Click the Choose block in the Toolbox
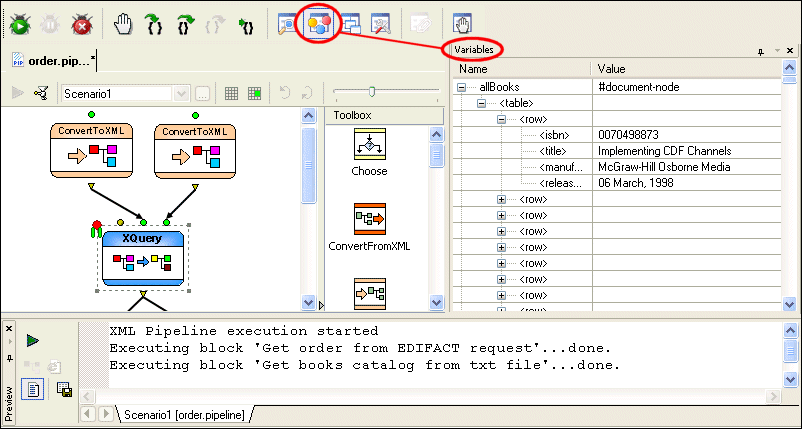This screenshot has height=429, width=802. [x=369, y=153]
